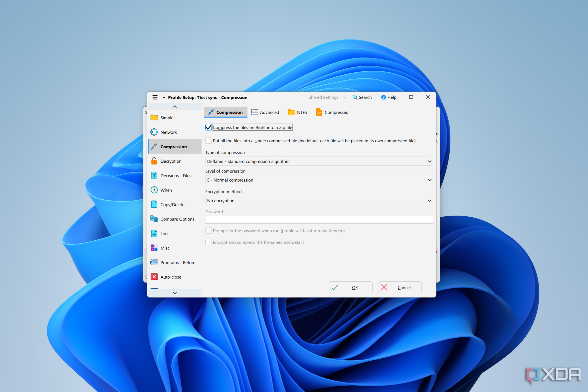588x392 pixels.
Task: Enable putting all files into single compressed file
Action: click(208, 140)
